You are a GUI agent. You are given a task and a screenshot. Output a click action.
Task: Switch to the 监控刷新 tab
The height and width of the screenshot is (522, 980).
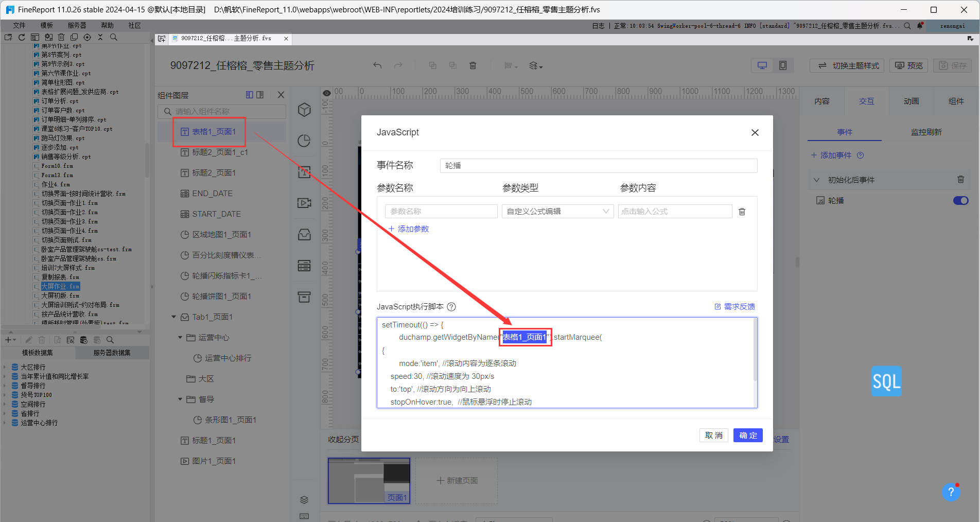[926, 132]
